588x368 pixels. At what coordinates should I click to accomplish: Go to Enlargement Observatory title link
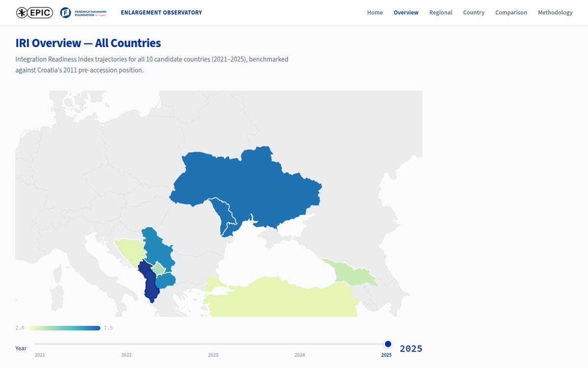(x=161, y=13)
